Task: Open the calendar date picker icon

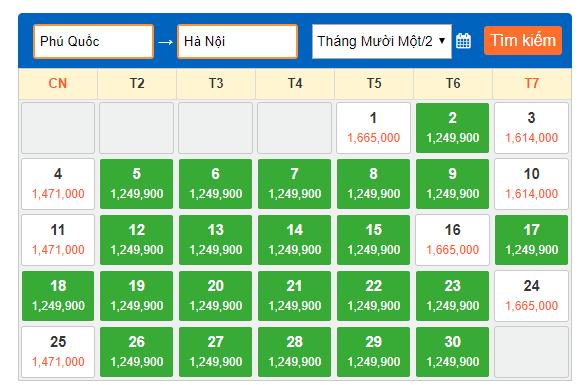Action: coord(463,41)
